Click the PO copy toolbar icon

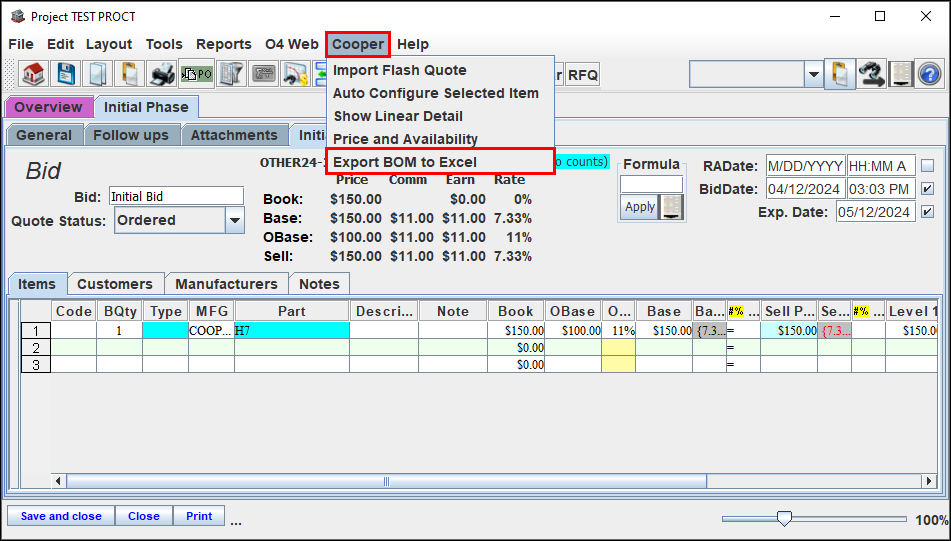[197, 74]
